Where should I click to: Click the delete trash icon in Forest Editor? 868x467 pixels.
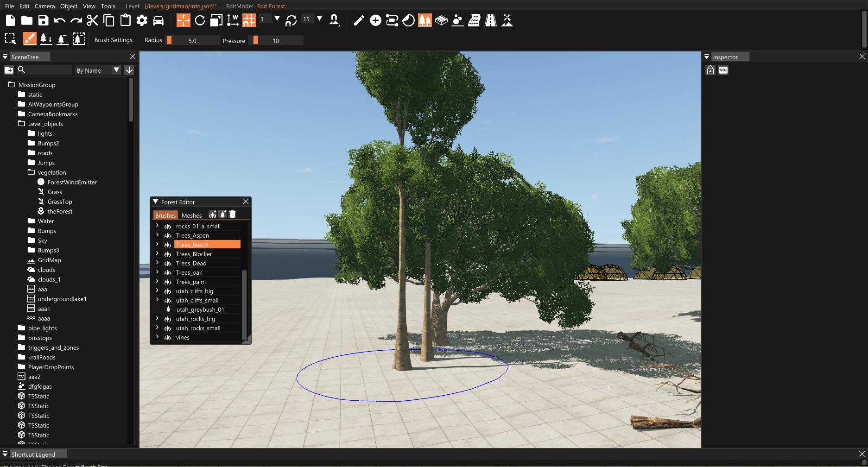(x=233, y=214)
